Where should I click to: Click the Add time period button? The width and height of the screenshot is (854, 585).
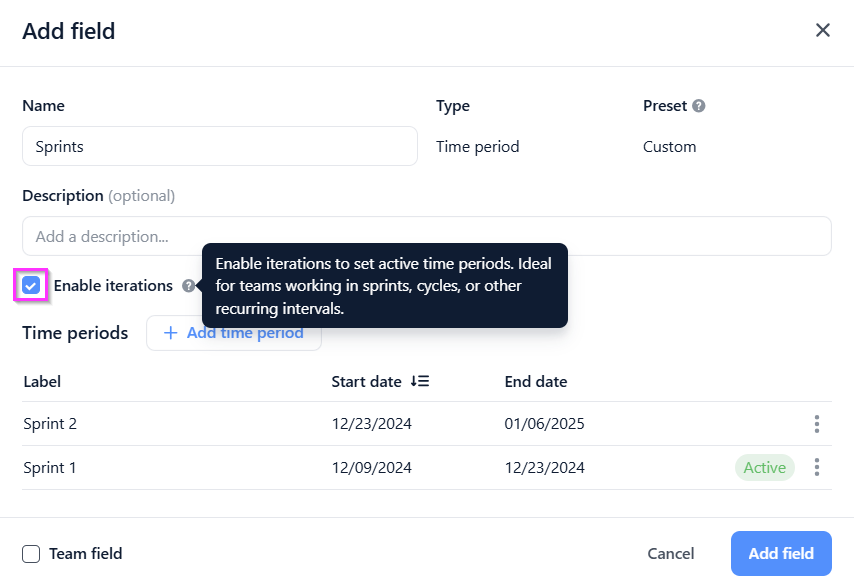point(234,333)
